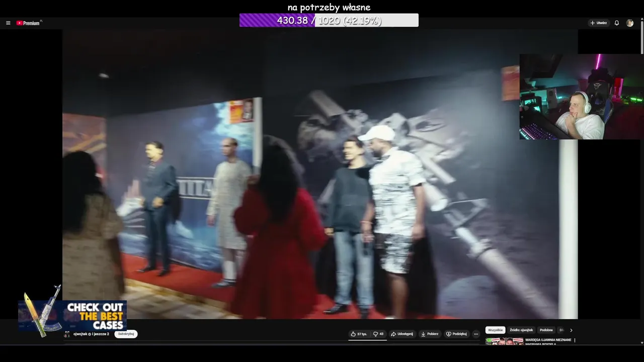Image resolution: width=644 pixels, height=362 pixels.
Task: Click the Utwórz create button
Action: pyautogui.click(x=599, y=23)
